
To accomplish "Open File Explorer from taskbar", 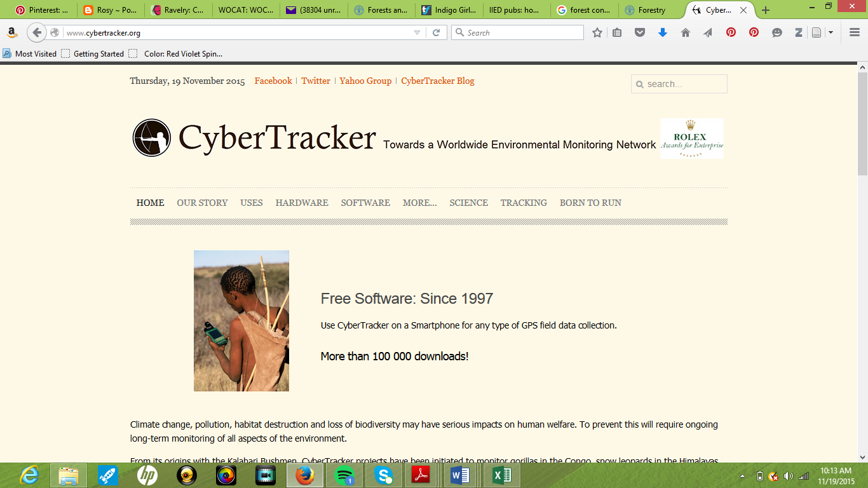I will (69, 475).
